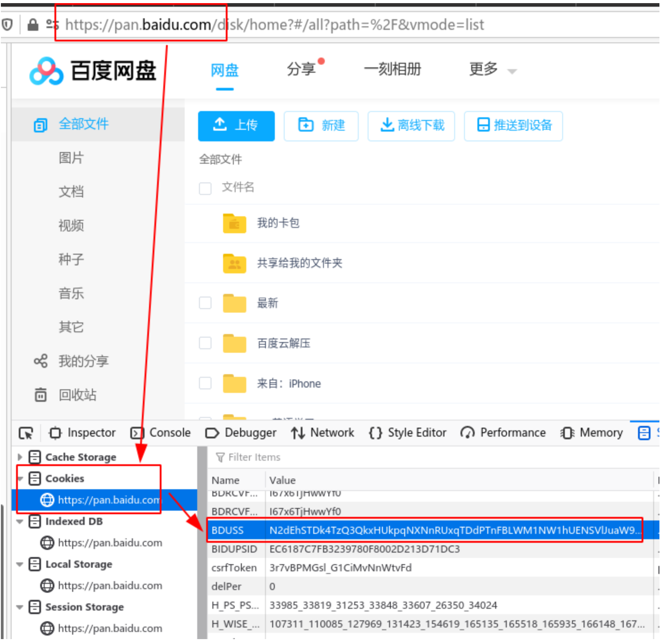Switch to the 一刻相册 tab
Viewport: 663px width, 644px height.
pyautogui.click(x=393, y=69)
